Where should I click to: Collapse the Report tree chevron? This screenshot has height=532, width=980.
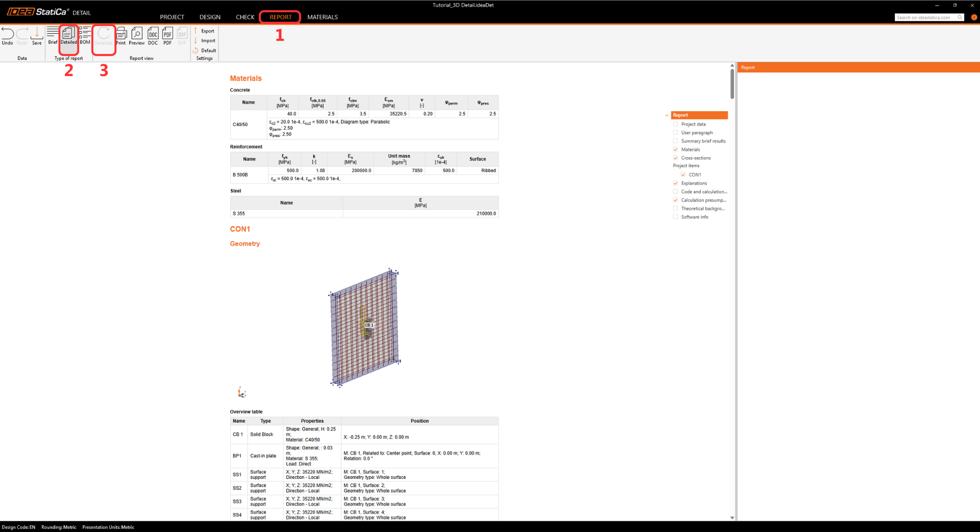coord(667,115)
